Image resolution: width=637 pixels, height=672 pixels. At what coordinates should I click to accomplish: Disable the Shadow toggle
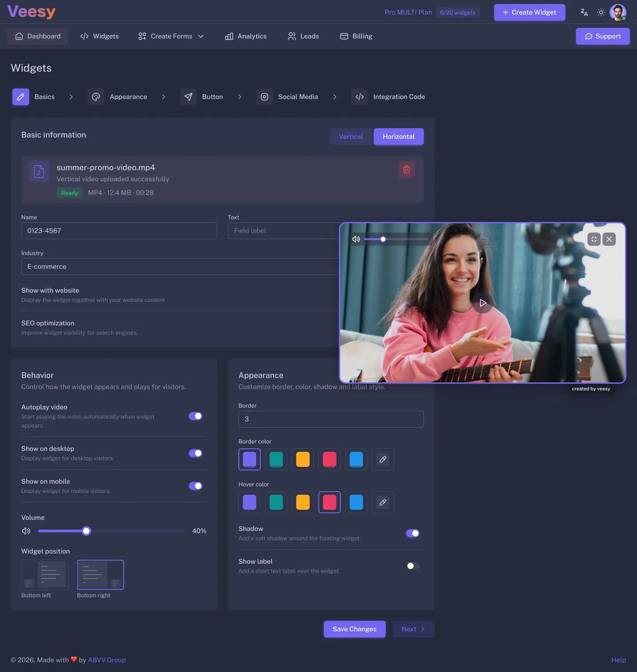[x=413, y=533]
